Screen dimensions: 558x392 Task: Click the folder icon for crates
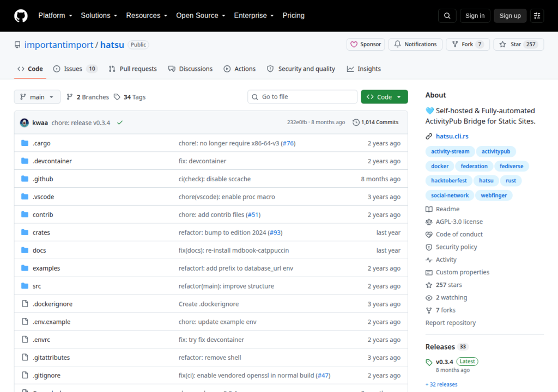coord(25,232)
